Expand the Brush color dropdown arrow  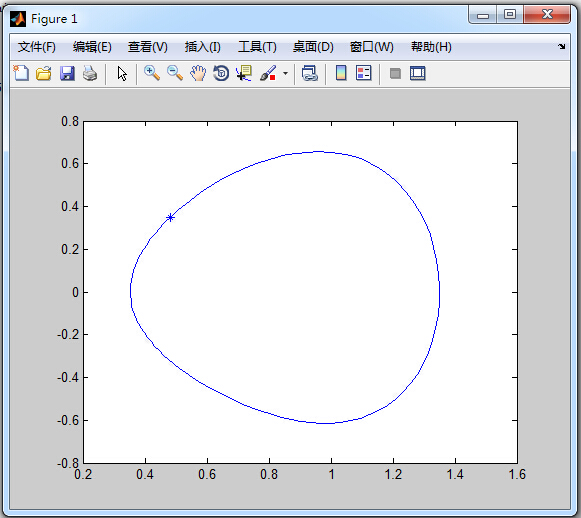285,73
